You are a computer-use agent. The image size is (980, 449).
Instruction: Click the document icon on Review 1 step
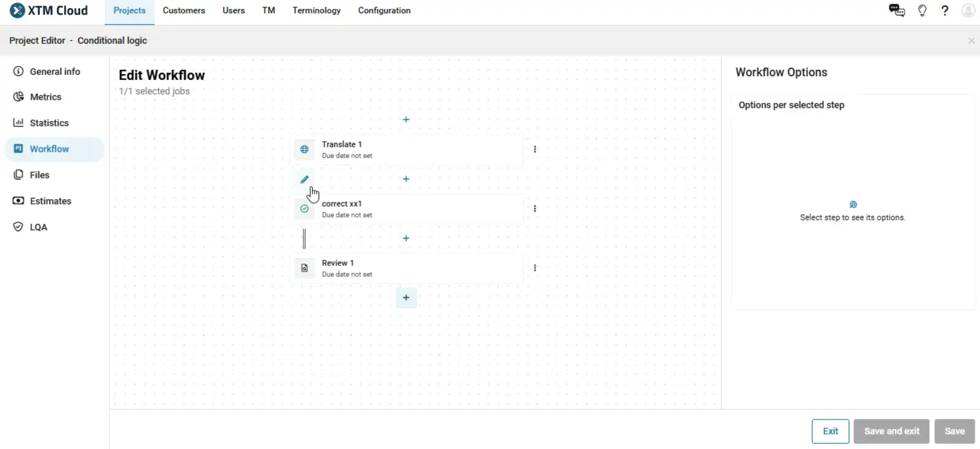pyautogui.click(x=304, y=268)
